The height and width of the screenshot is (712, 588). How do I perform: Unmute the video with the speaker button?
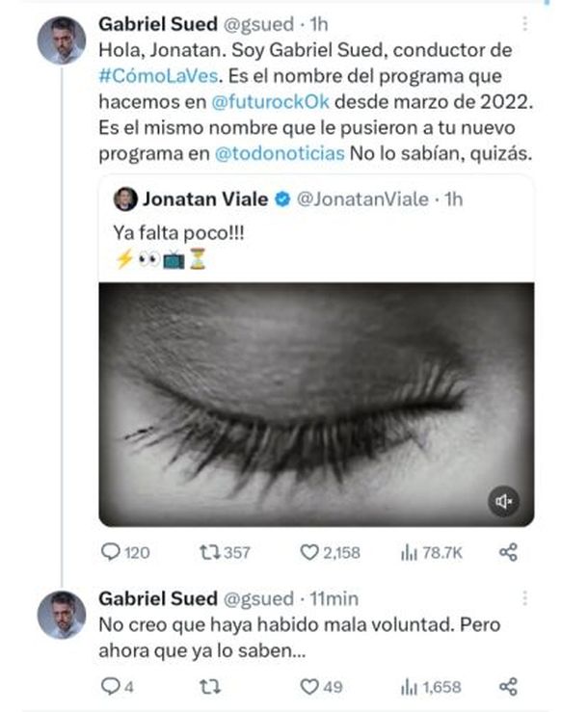[502, 501]
